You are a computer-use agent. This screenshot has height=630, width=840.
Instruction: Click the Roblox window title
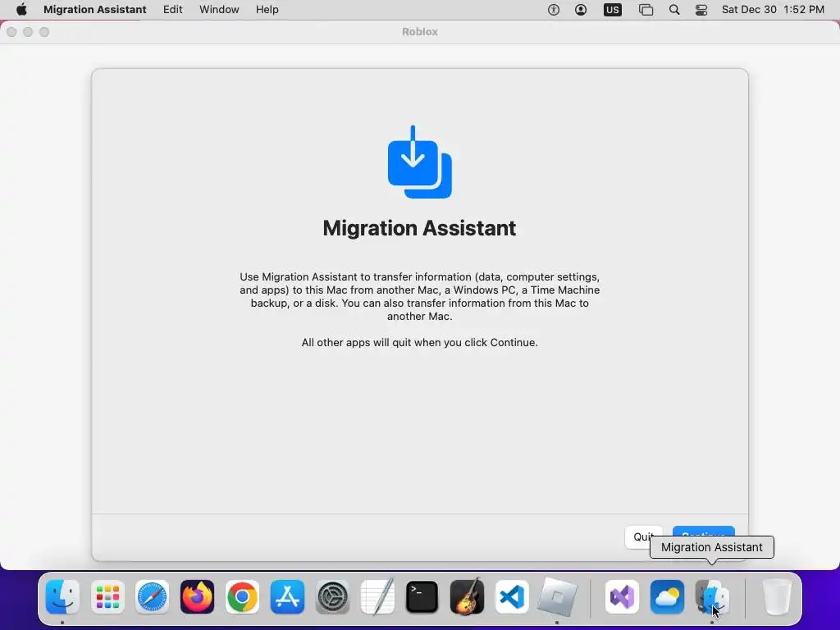pos(419,32)
